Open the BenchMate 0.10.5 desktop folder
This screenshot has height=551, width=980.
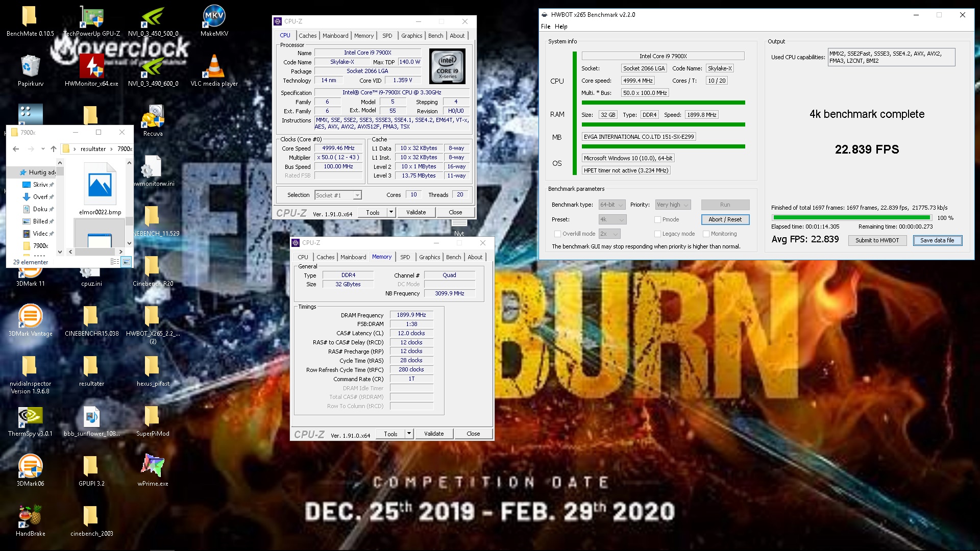(30, 20)
